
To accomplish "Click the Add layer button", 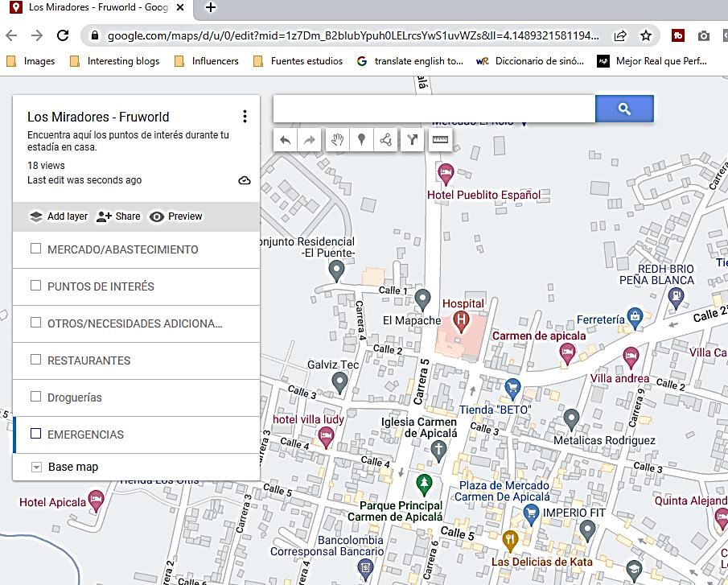I will (59, 216).
